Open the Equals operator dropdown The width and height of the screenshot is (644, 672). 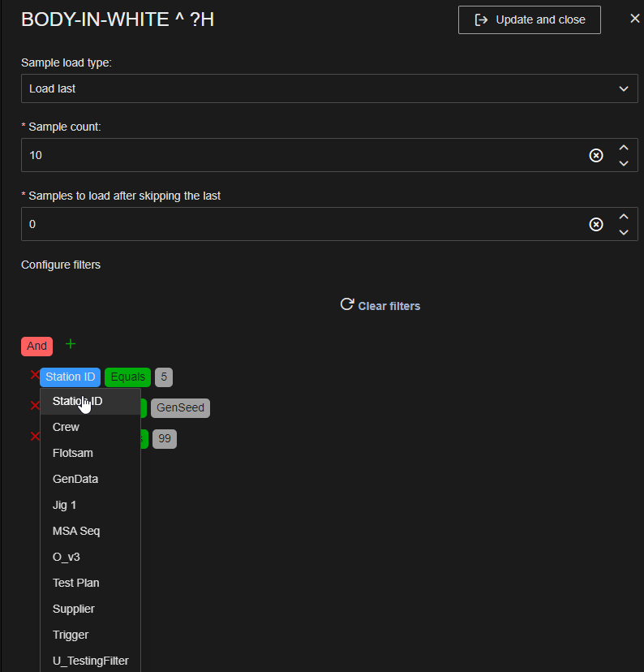click(127, 377)
